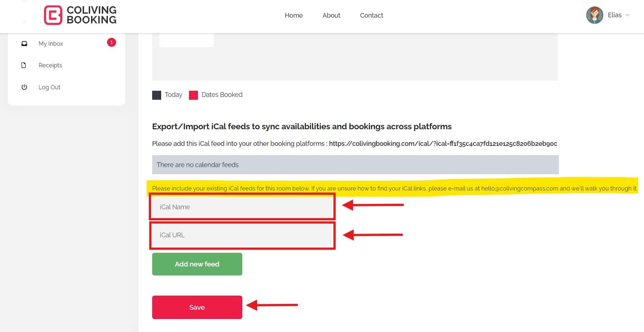
Task: Open the Contact menu link
Action: tap(371, 15)
